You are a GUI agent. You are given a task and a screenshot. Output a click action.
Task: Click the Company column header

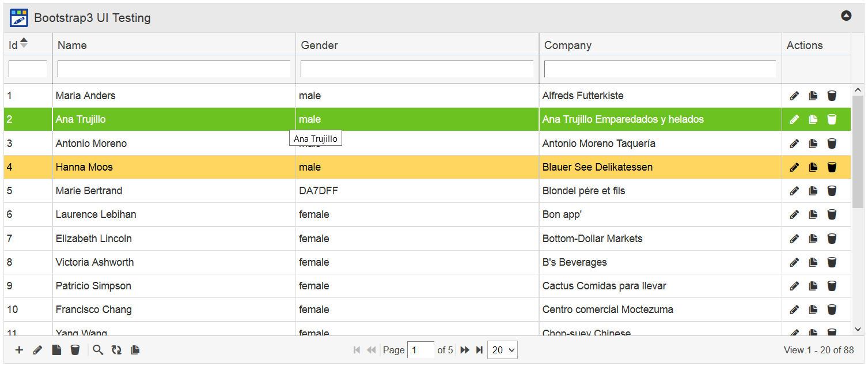[x=567, y=45]
